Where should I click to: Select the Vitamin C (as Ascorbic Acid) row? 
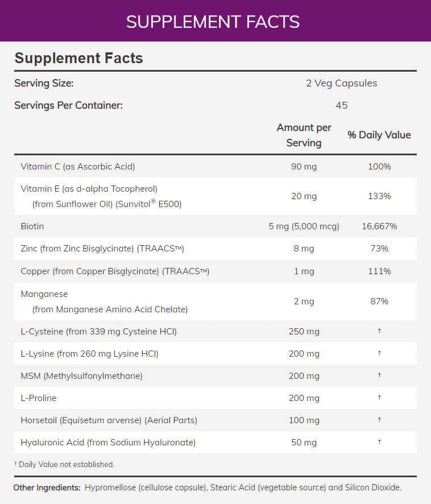tap(78, 167)
